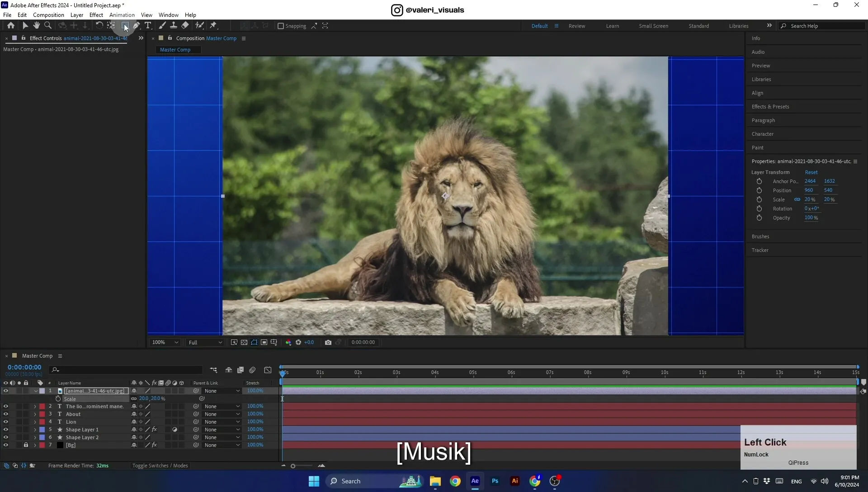Open the Show Channel color icon
Screen dimensions: 868x492
pos(288,342)
